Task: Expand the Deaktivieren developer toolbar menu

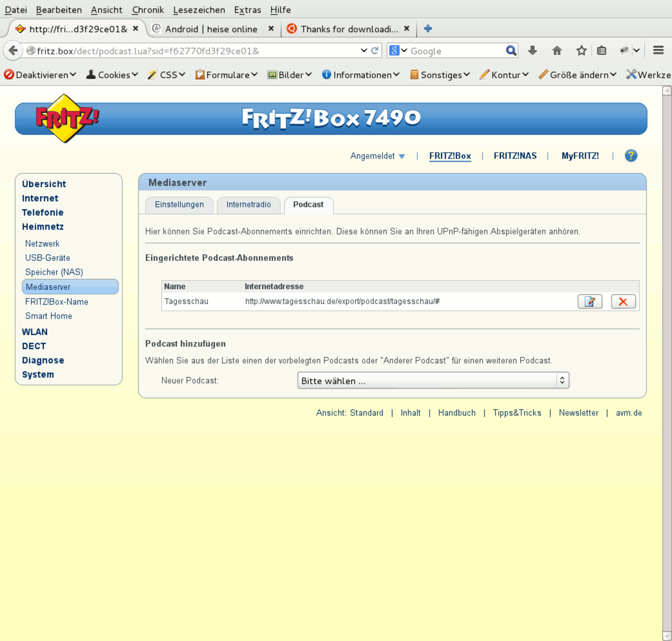Action: pyautogui.click(x=40, y=75)
